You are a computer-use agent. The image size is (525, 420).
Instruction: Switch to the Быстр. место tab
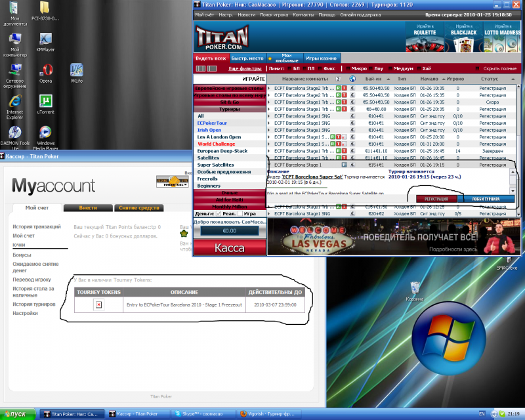[x=247, y=58]
